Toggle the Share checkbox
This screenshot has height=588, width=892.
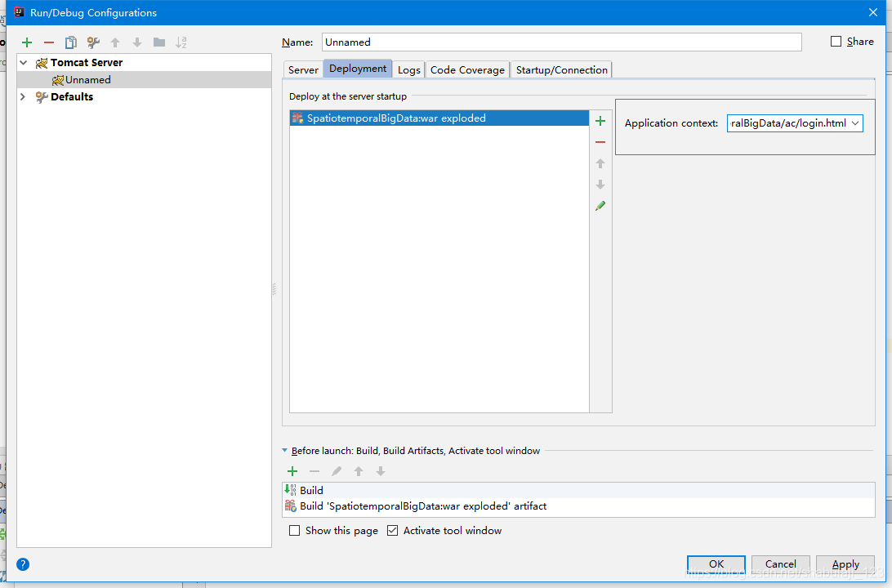(x=836, y=42)
